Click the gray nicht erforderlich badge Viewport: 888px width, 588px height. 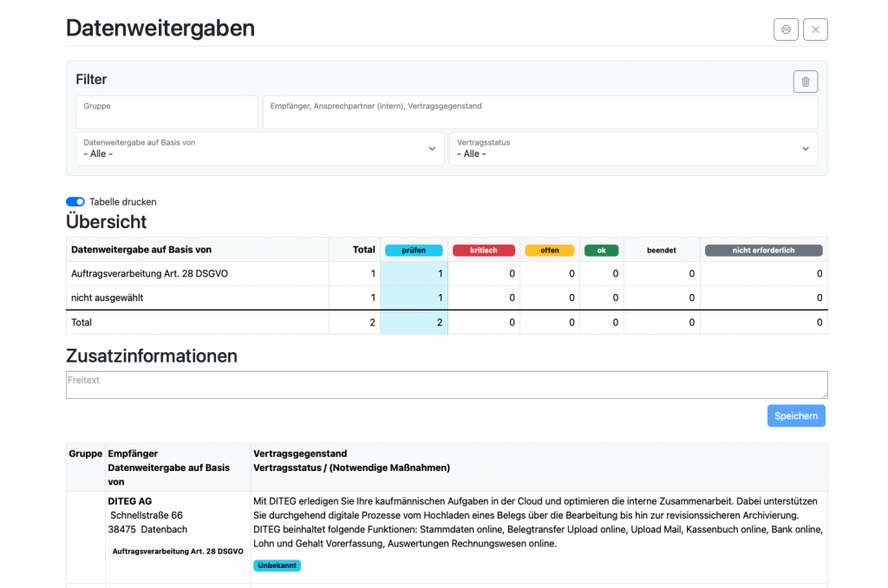coord(763,251)
